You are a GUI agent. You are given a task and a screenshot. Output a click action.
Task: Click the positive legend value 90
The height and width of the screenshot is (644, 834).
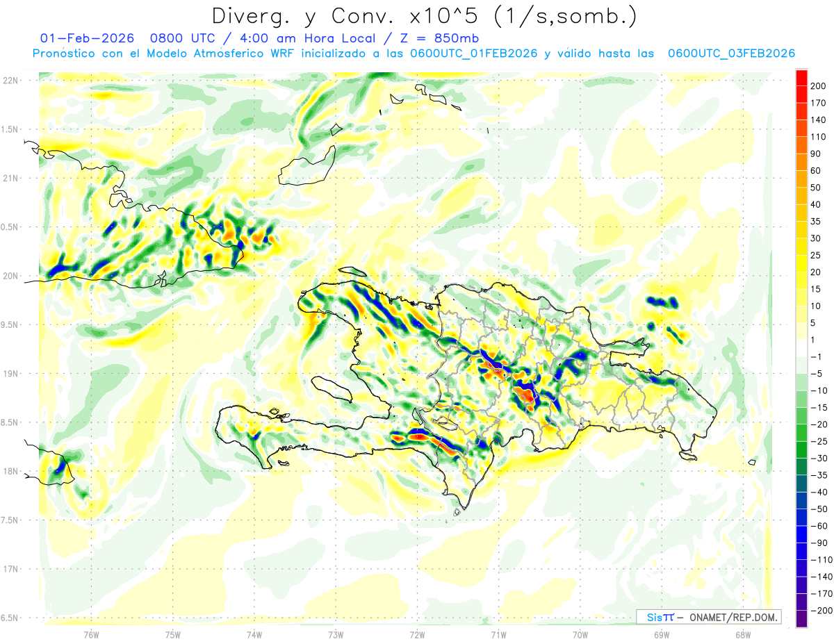click(816, 154)
